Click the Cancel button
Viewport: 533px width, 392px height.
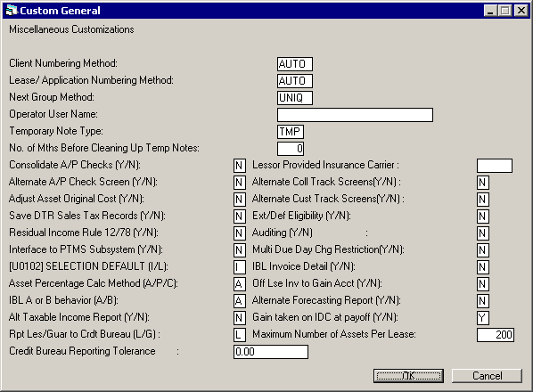(x=487, y=376)
